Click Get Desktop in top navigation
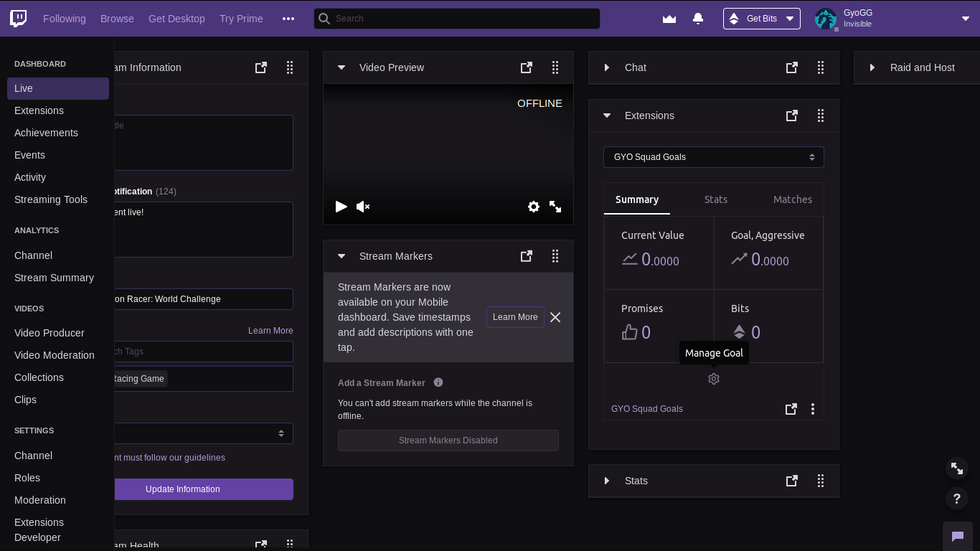980x551 pixels. 176,19
